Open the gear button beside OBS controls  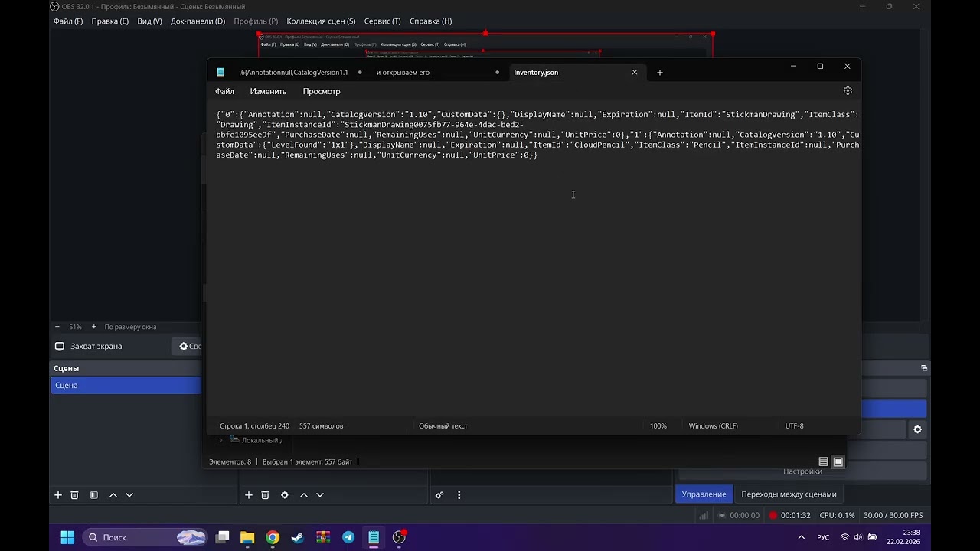pyautogui.click(x=917, y=430)
